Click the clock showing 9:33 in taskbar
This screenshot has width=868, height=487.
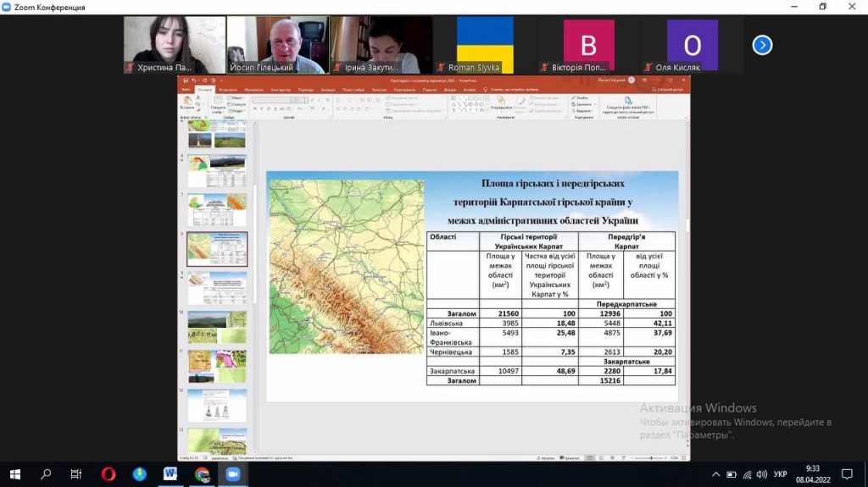(x=813, y=473)
